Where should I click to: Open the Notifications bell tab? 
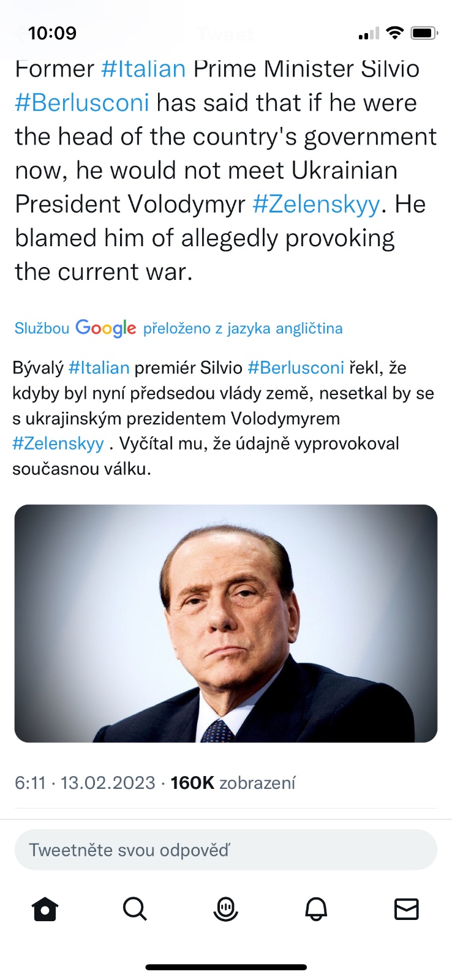[316, 909]
